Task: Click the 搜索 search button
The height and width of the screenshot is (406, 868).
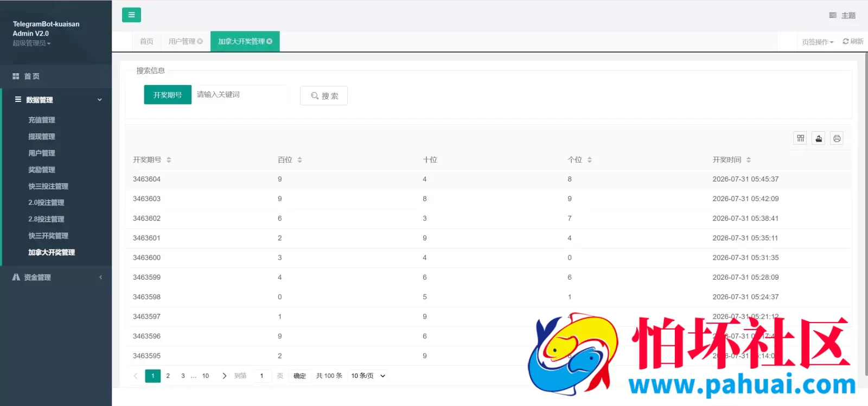Action: 324,95
